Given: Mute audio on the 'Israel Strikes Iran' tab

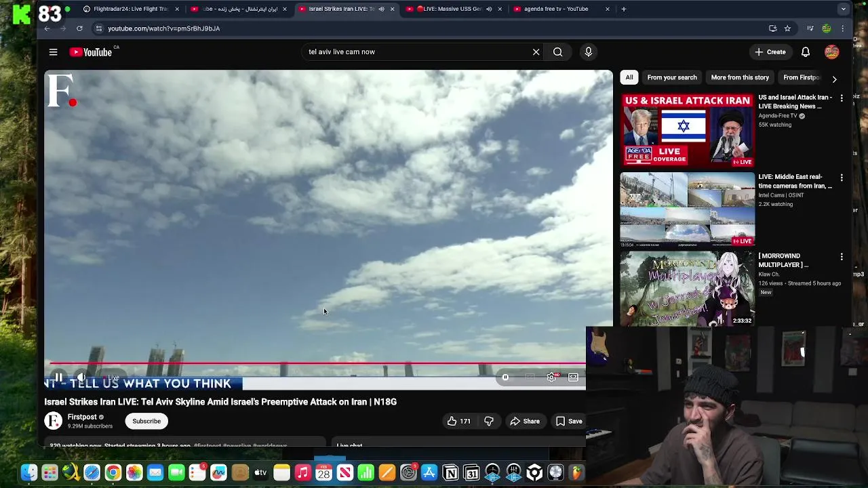Looking at the screenshot, I should click(381, 9).
